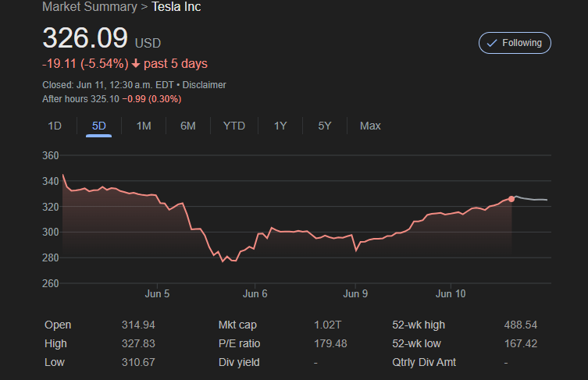Switch to the 5Y chart range
This screenshot has height=380, width=588.
[325, 126]
